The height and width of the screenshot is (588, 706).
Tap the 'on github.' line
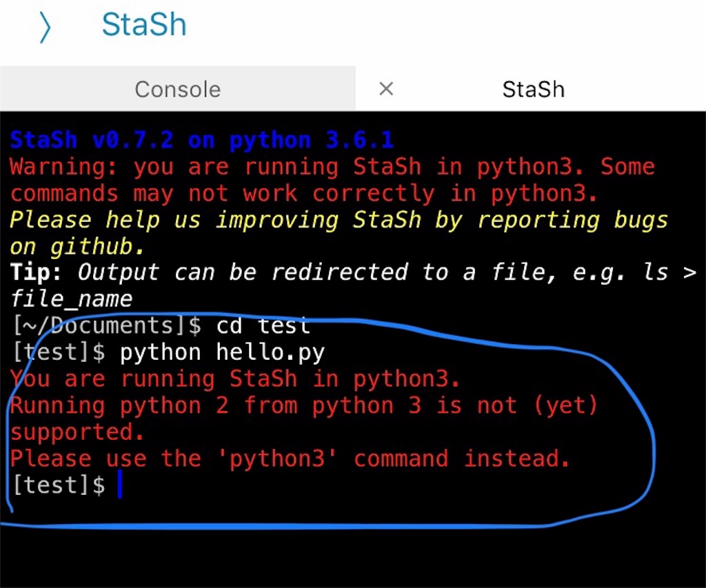77,246
